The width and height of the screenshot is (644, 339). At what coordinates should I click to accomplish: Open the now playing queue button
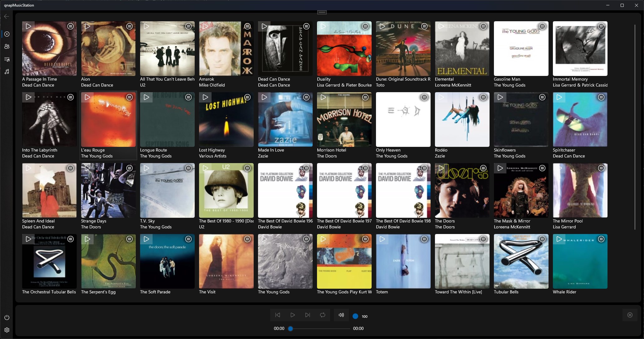pyautogui.click(x=630, y=315)
